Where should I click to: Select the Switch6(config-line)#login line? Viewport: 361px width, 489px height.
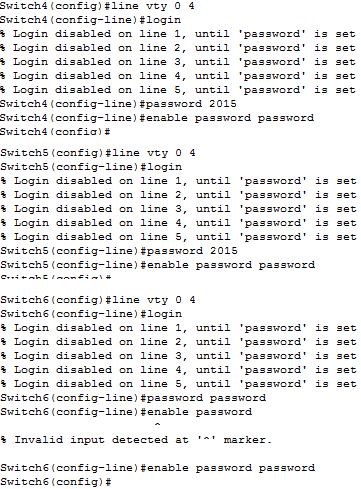91,314
